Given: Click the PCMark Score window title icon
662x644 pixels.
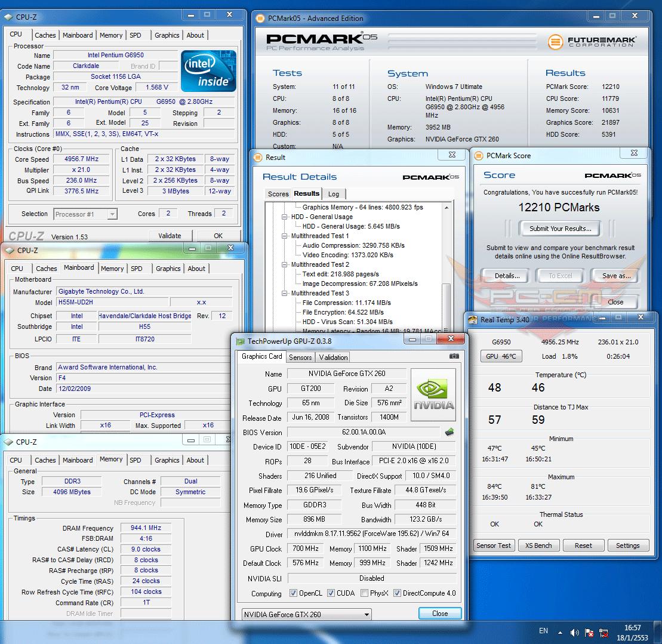Looking at the screenshot, I should click(478, 156).
